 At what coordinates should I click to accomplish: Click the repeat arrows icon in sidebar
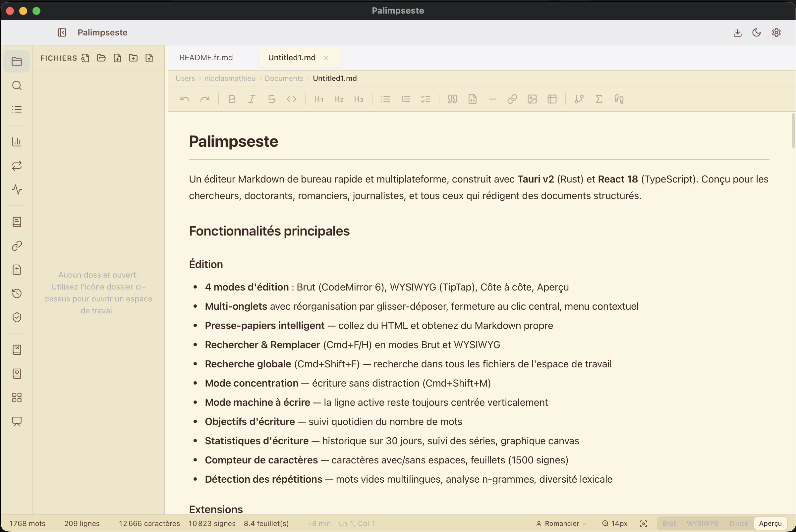(17, 166)
